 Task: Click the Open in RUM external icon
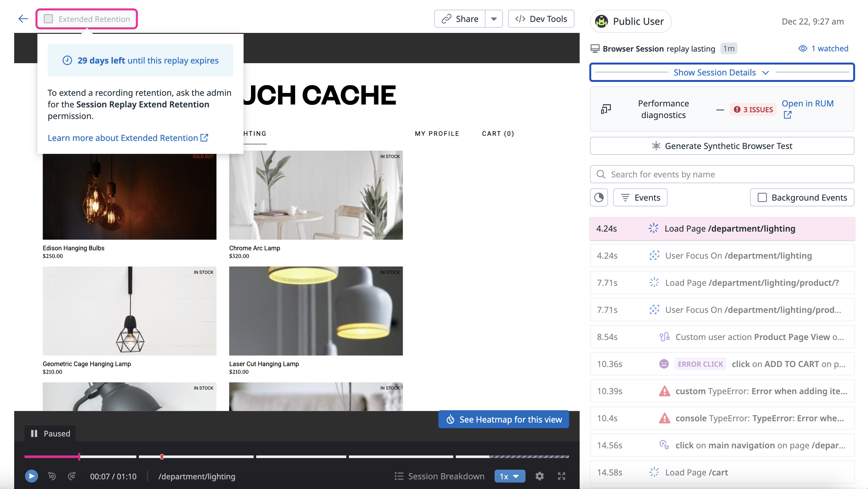(x=787, y=115)
